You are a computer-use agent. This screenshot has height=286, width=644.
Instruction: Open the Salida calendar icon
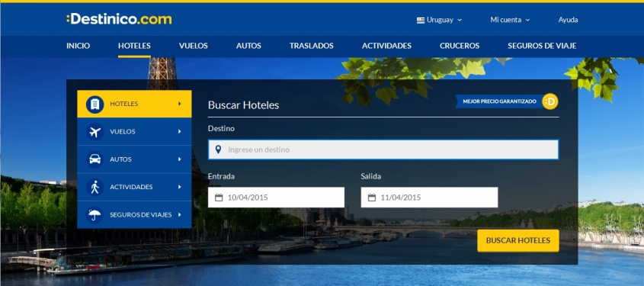pyautogui.click(x=372, y=198)
